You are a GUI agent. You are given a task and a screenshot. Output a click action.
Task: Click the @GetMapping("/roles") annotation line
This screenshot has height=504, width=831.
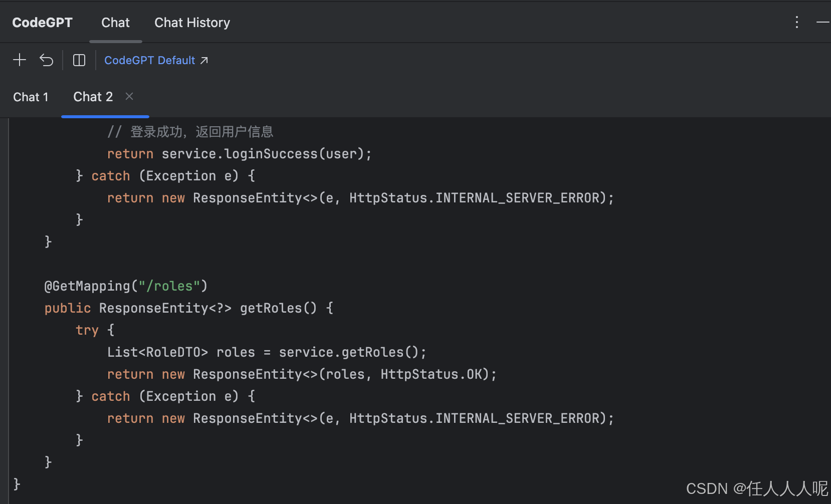pyautogui.click(x=126, y=286)
